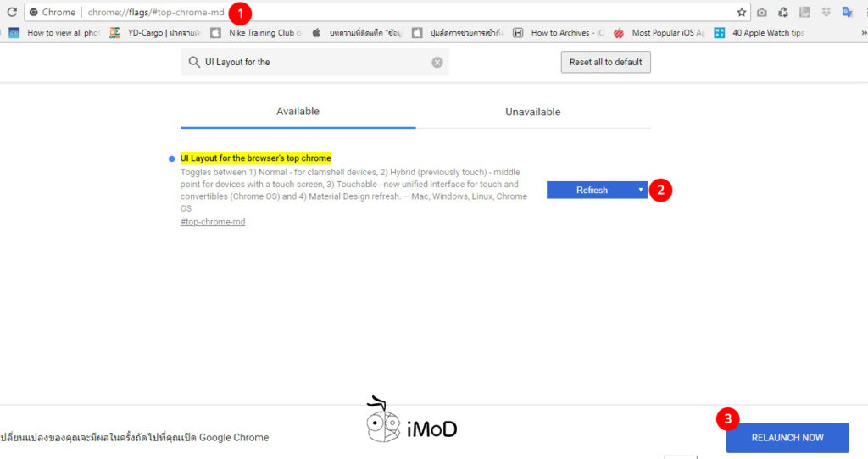Click 'UI Layout for the browser's top chrome' title
Viewport: 868px width, 459px height.
(x=256, y=158)
